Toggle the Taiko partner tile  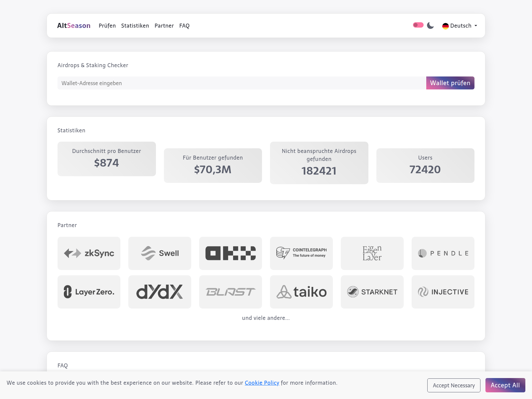(301, 292)
